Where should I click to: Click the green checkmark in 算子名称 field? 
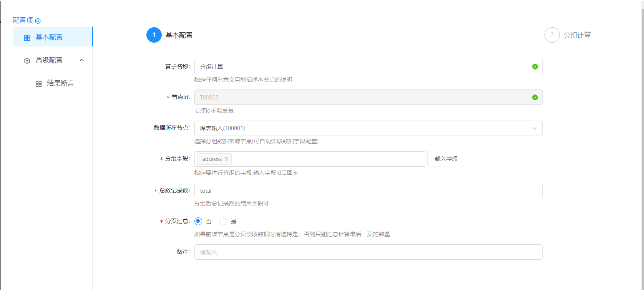(535, 67)
